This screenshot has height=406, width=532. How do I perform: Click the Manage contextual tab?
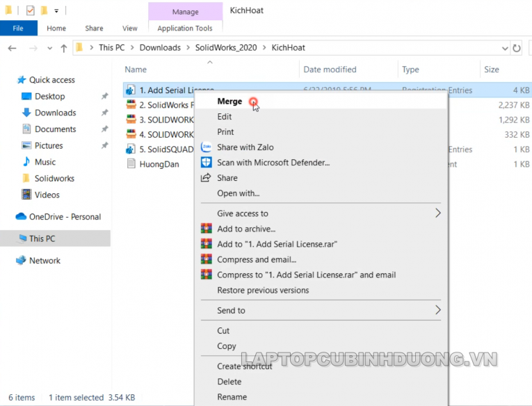click(185, 12)
